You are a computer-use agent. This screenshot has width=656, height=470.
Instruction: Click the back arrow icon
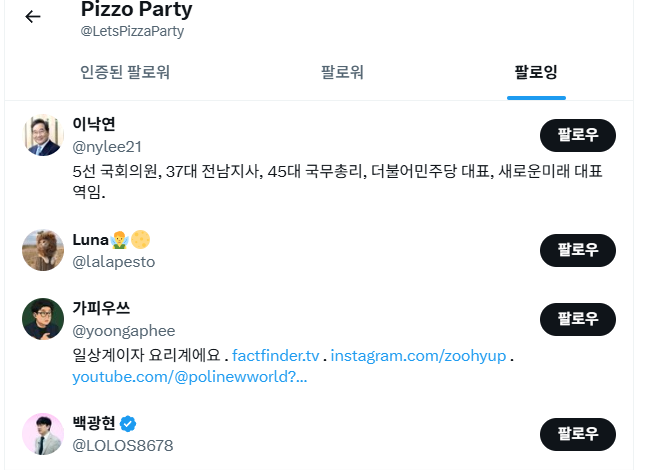point(33,16)
